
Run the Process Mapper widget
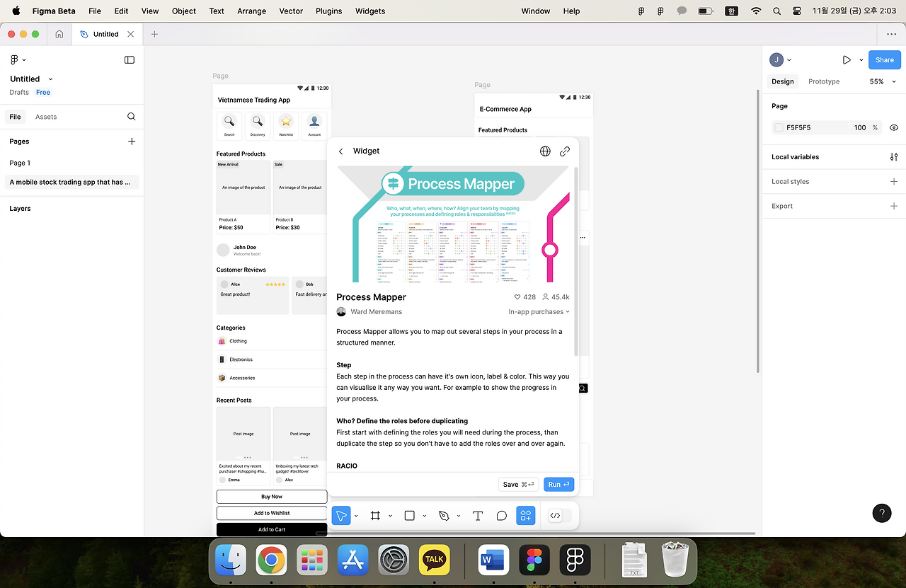[558, 485]
